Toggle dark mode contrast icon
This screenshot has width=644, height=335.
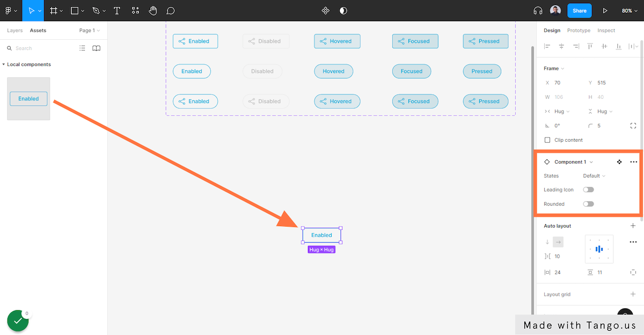point(343,11)
